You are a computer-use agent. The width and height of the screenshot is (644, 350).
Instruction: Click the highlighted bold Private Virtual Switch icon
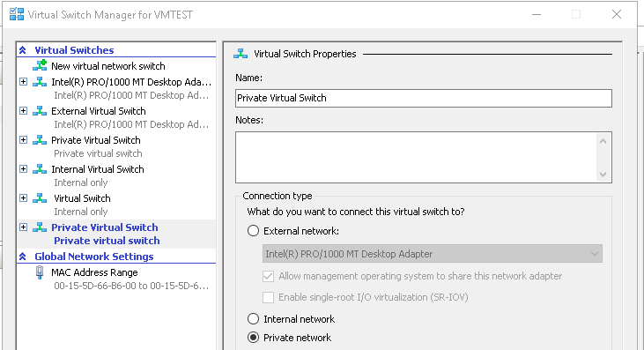tap(40, 227)
